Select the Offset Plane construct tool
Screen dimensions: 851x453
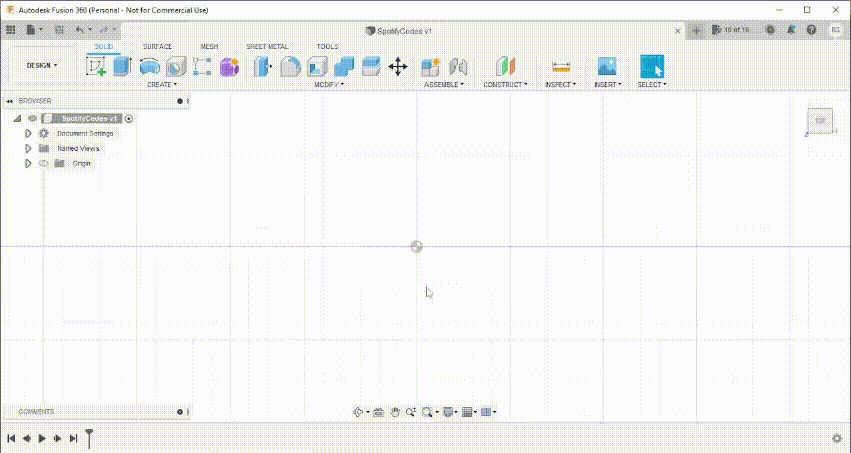505,67
